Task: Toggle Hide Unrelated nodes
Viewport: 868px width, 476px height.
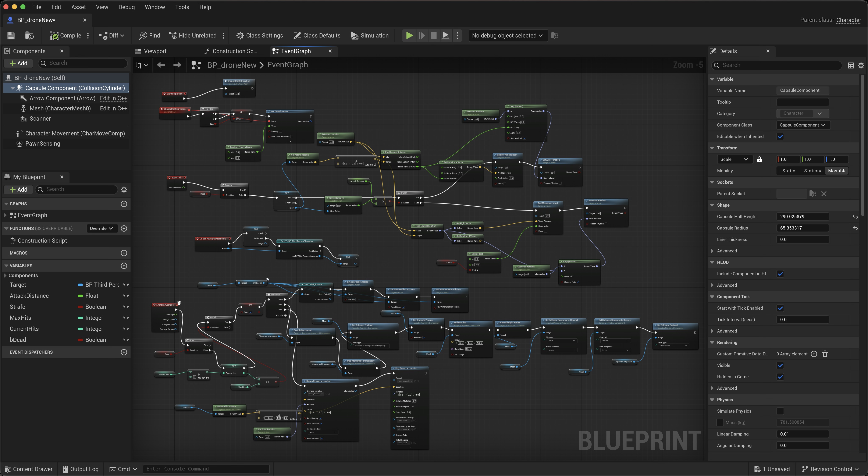Action: click(x=192, y=35)
